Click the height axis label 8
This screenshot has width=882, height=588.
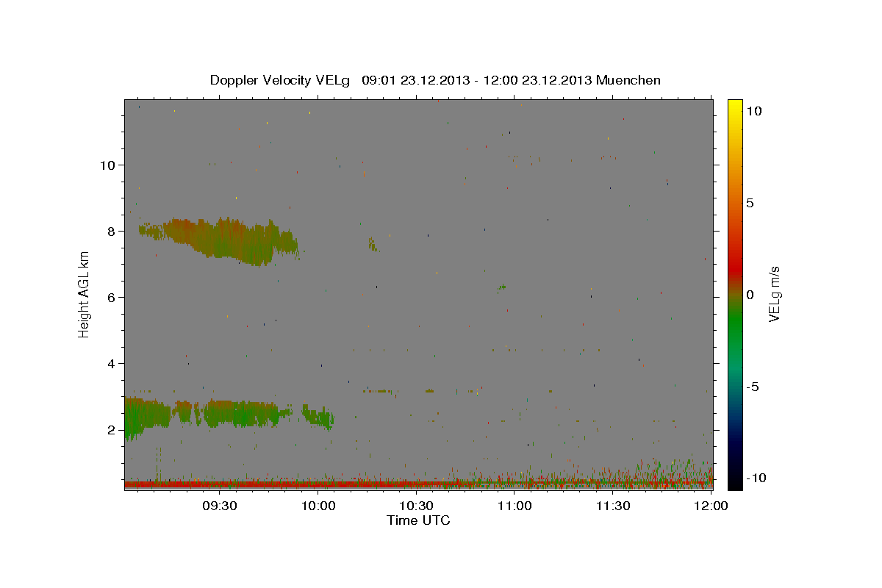pyautogui.click(x=112, y=231)
